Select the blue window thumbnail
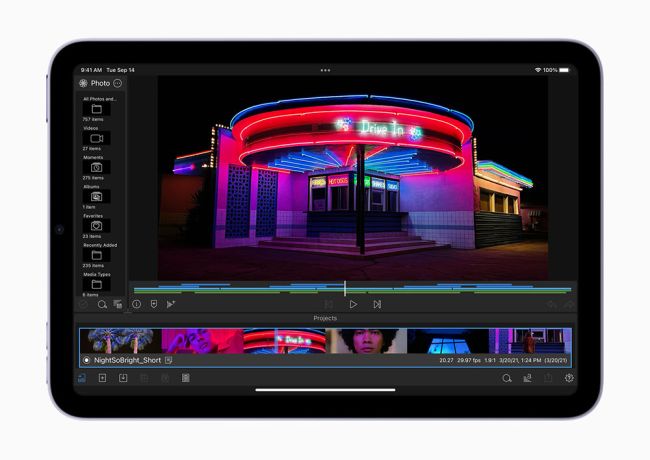This screenshot has height=460, width=650. (448, 341)
